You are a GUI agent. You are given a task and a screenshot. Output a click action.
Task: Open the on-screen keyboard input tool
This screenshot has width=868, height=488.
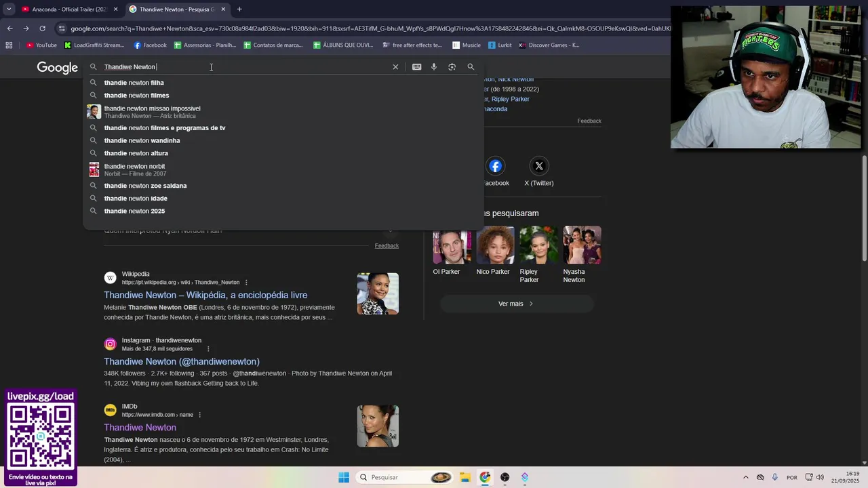[416, 67]
